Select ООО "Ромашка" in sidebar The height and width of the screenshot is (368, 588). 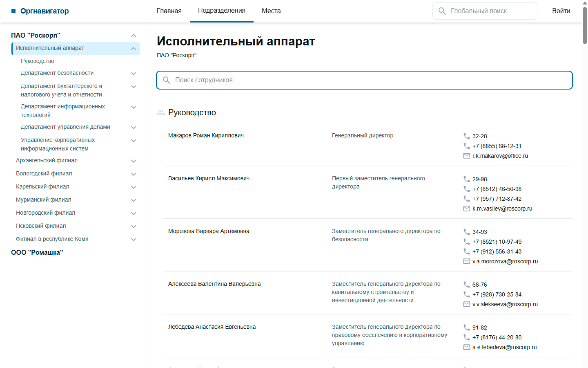(37, 252)
